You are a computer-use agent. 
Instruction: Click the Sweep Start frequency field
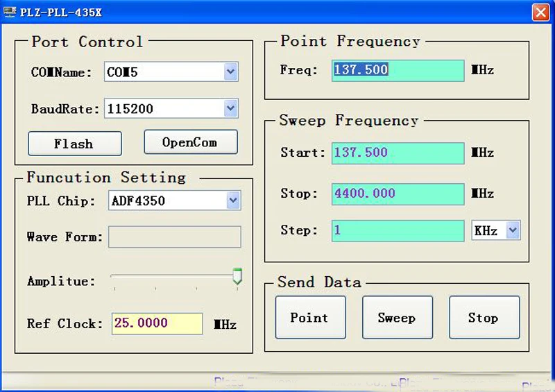click(x=398, y=153)
